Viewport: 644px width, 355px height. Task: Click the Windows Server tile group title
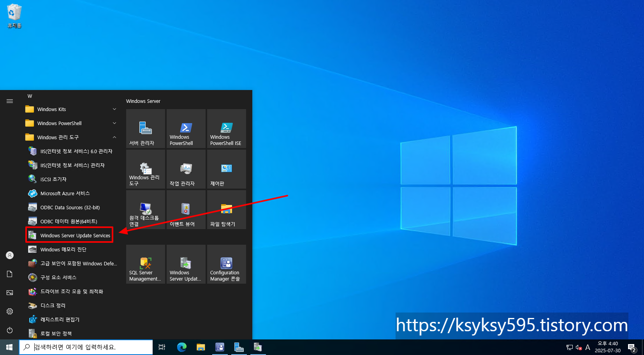tap(143, 101)
